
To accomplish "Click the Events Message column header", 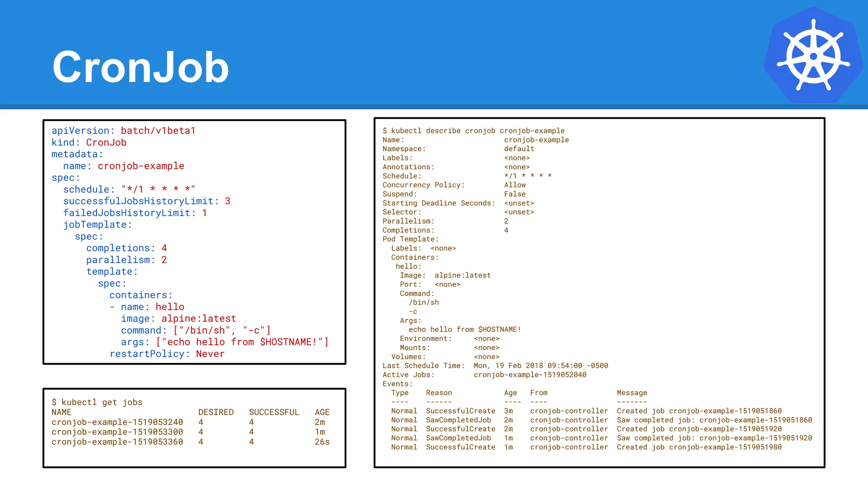I will (632, 393).
